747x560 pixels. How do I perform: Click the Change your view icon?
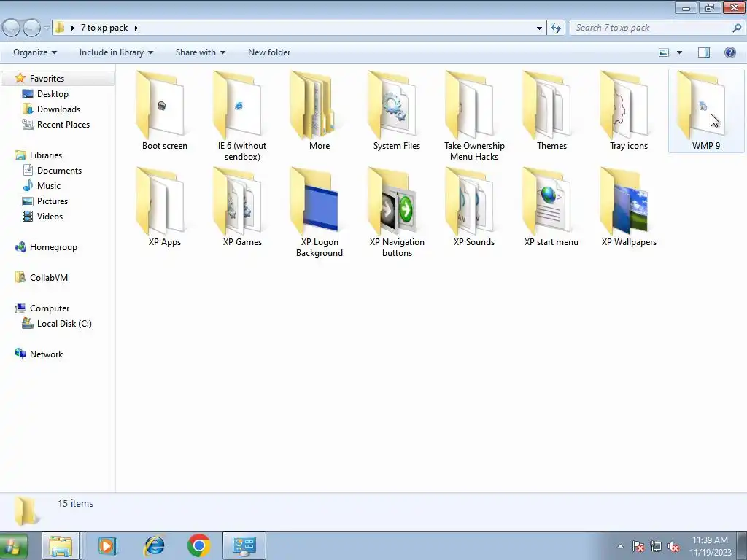(x=664, y=52)
